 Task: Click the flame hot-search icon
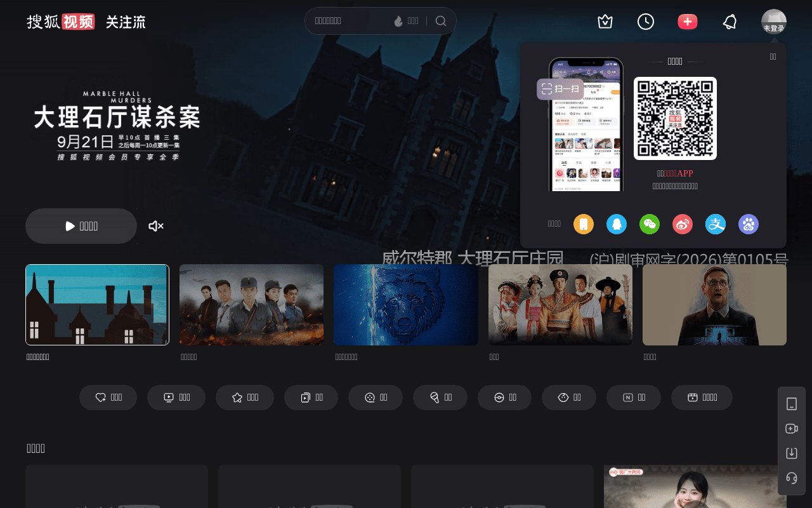point(398,21)
